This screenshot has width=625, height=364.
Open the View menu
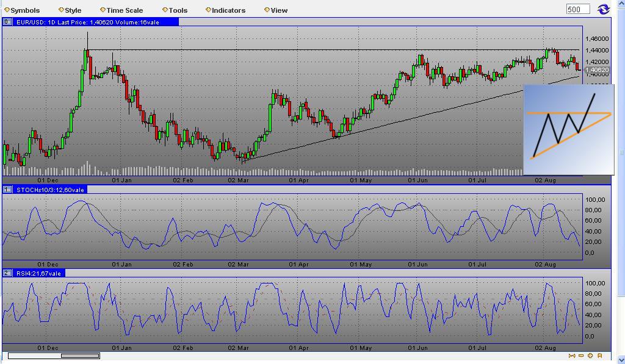pos(275,10)
